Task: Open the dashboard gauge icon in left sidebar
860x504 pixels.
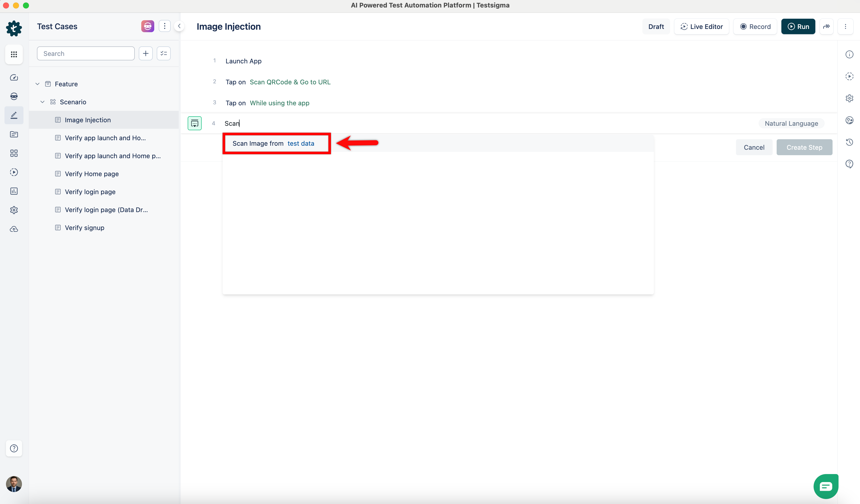Action: 14,77
